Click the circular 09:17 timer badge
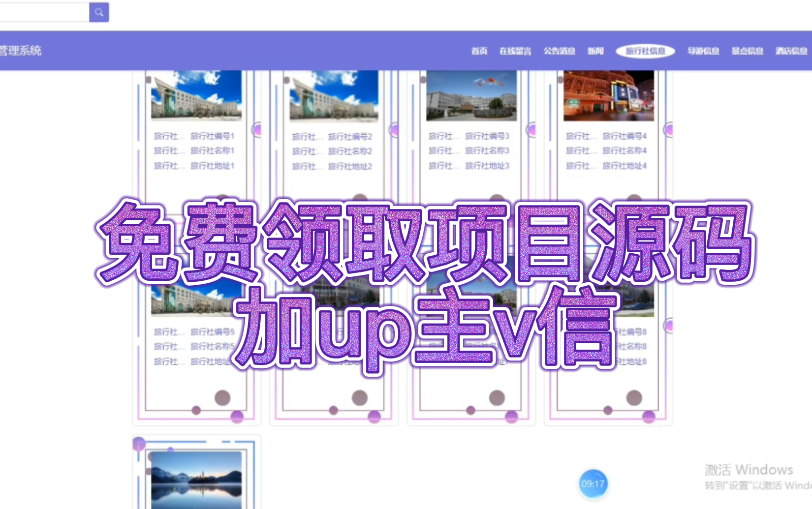 [x=594, y=484]
